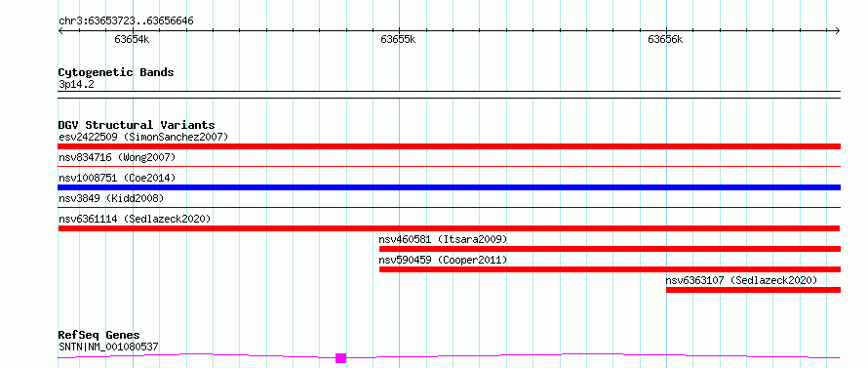Select the red nsv6361114 variant bar
The height and width of the screenshot is (368, 868).
click(x=449, y=228)
